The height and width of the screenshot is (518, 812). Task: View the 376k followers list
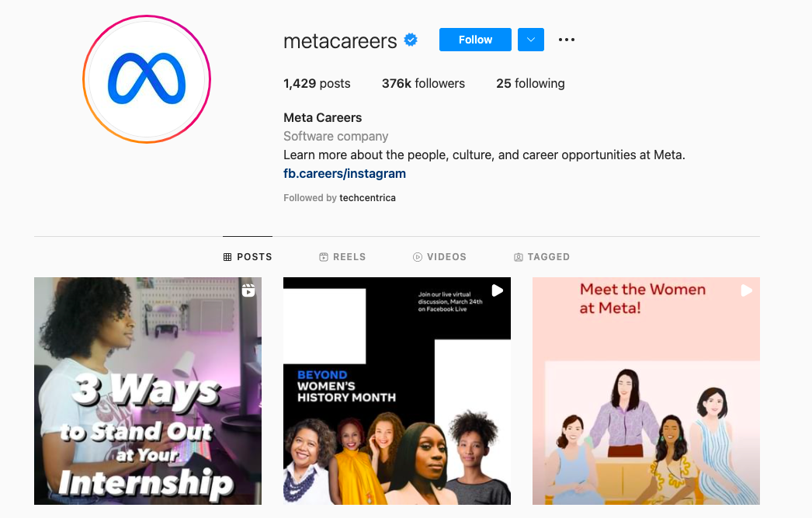(x=423, y=83)
